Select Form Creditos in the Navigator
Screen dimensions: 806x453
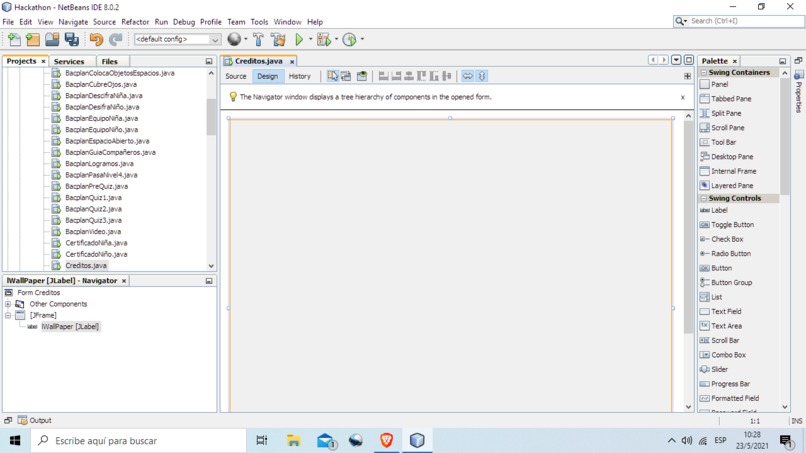coord(39,293)
